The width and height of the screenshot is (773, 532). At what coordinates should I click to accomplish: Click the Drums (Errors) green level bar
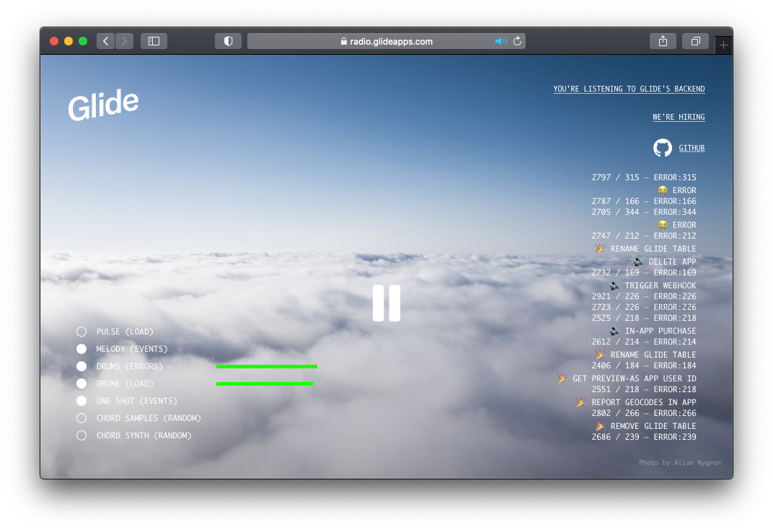tap(267, 366)
